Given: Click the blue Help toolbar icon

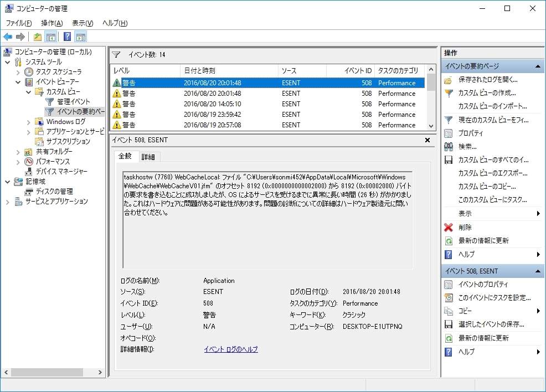Looking at the screenshot, I should (x=68, y=37).
